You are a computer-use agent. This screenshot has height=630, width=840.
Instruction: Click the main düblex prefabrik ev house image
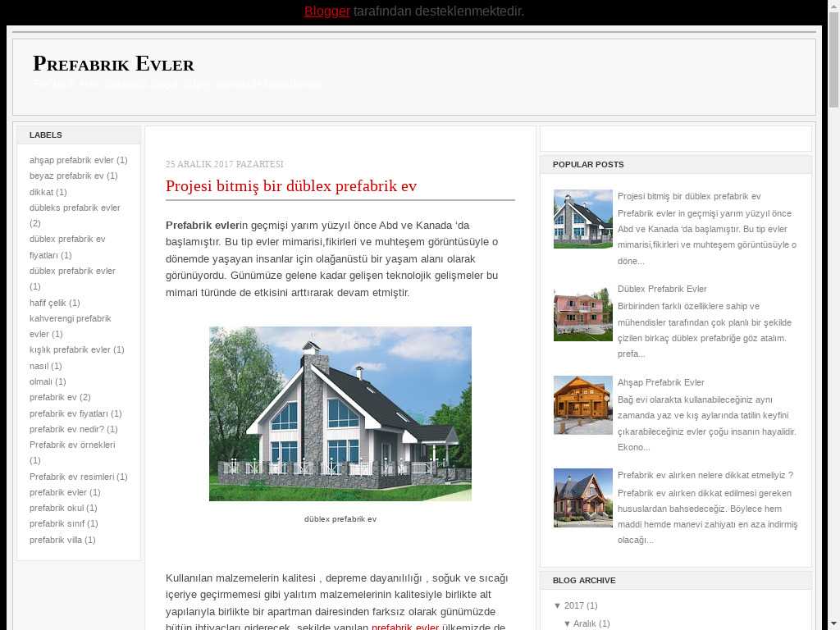(340, 413)
